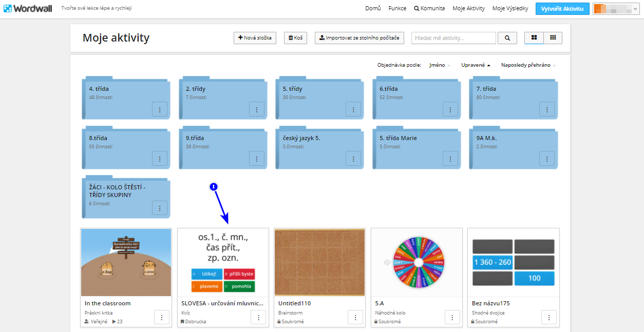Open the 2. třídy folder
The width and height of the screenshot is (644, 332).
click(223, 99)
